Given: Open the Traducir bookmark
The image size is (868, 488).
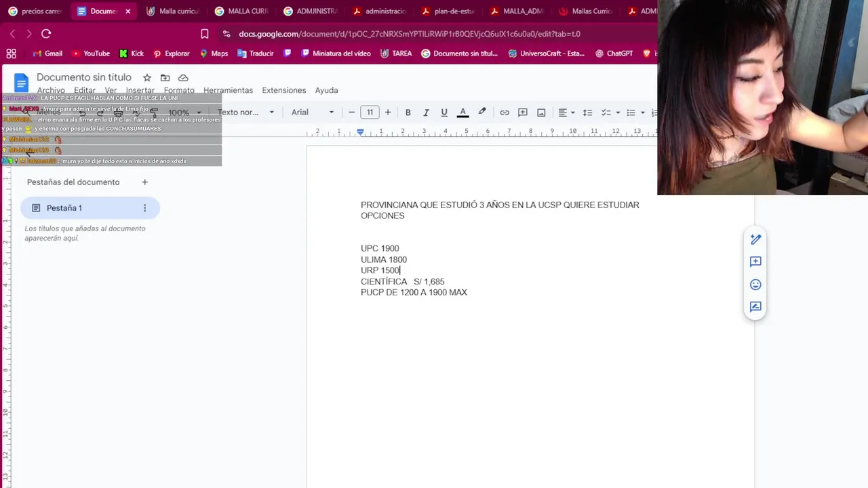Looking at the screenshot, I should point(255,54).
